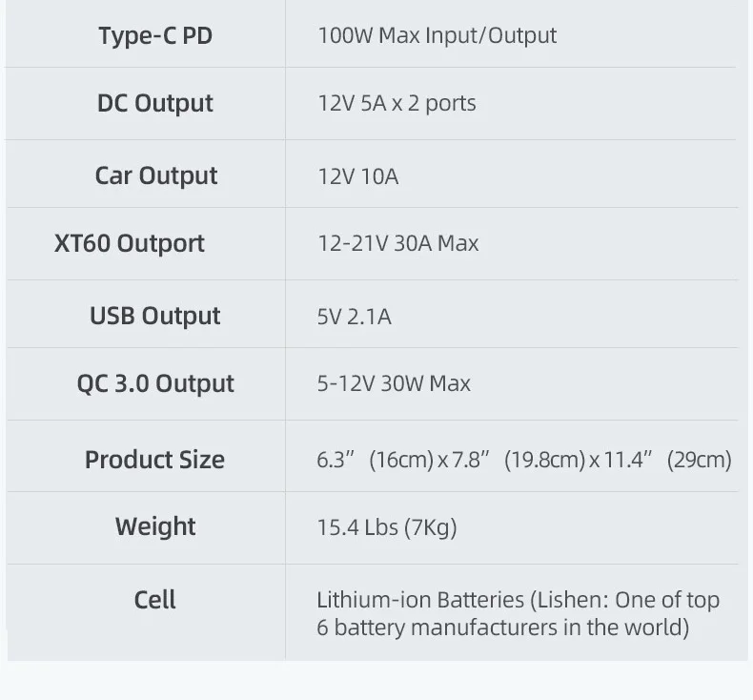Select the 5V 2.1A value
753x700 pixels.
pos(354,317)
